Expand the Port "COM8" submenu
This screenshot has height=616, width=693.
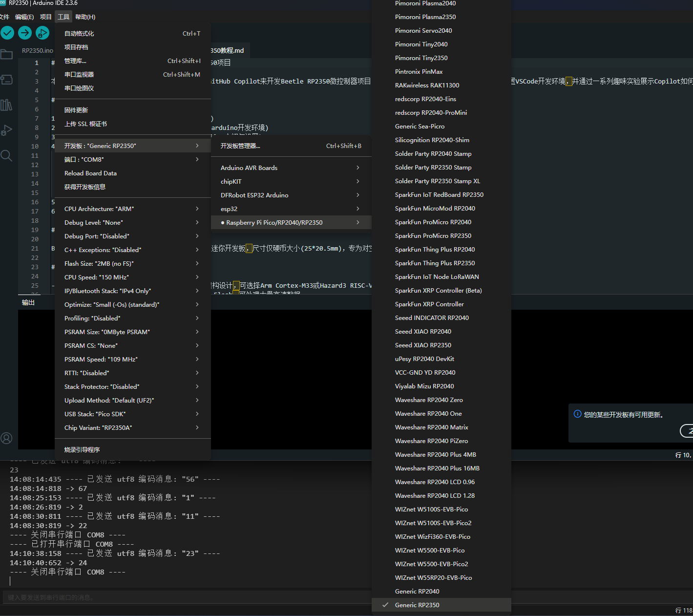click(x=133, y=159)
